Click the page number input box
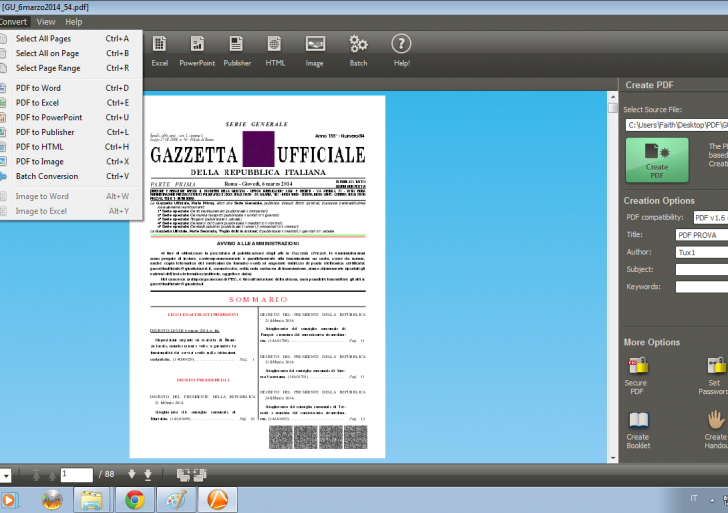The height and width of the screenshot is (513, 728). click(x=76, y=474)
